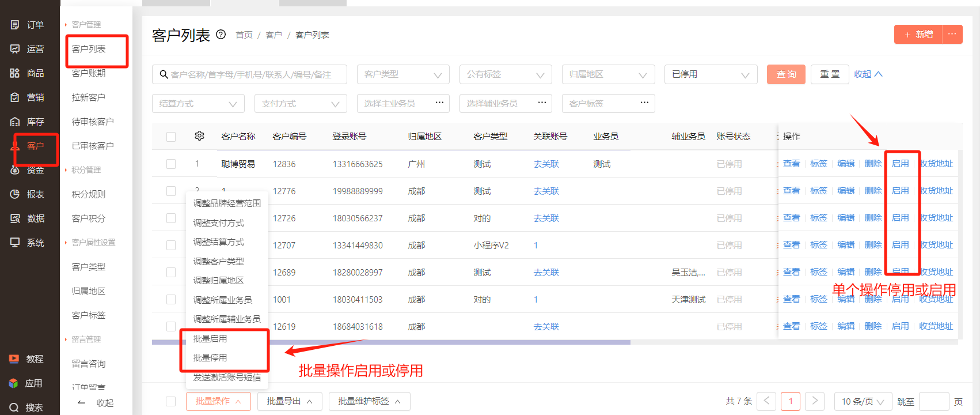Select the checkbox for customer 12726 row

click(171, 218)
